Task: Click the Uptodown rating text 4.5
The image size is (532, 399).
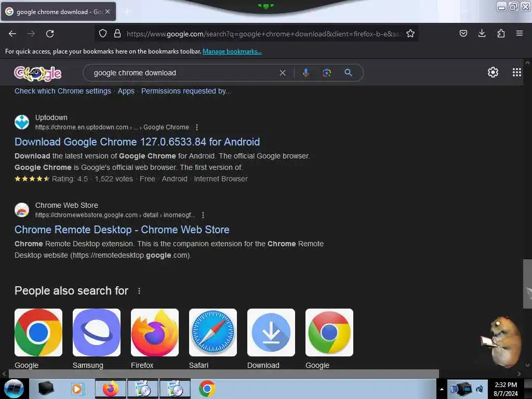Action: [70, 179]
